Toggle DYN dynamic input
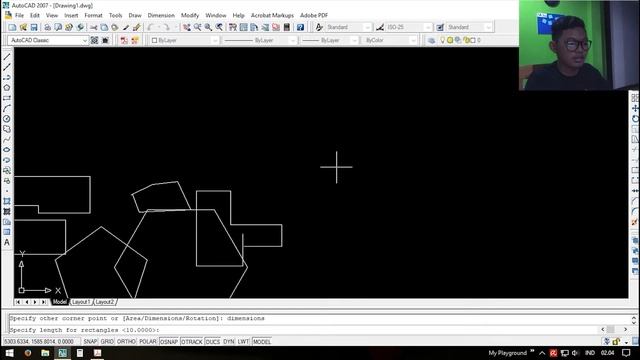This screenshot has height=360, width=640. click(229, 342)
